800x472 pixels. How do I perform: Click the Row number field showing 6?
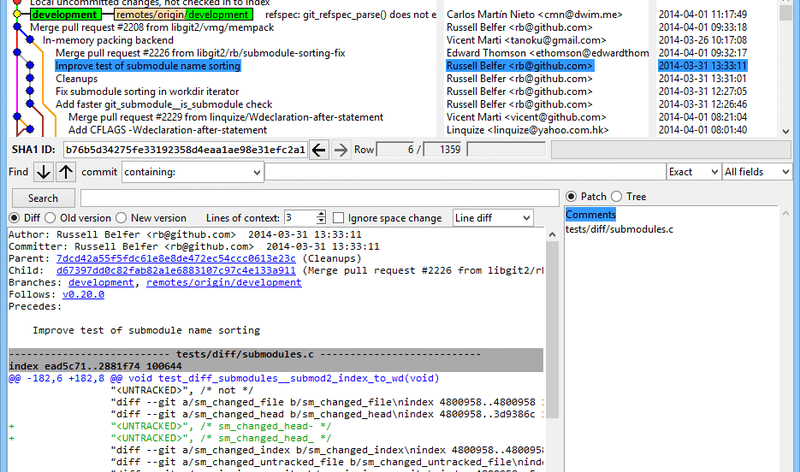pyautogui.click(x=395, y=150)
